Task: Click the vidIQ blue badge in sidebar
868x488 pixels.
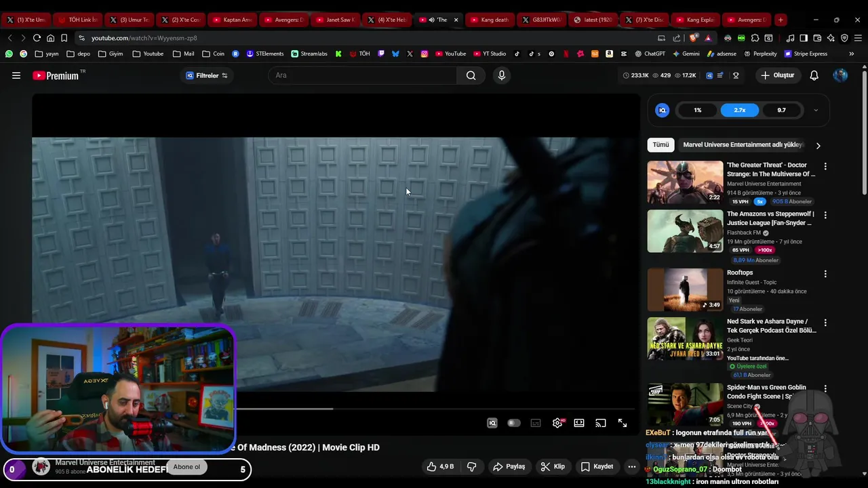Action: 663,110
